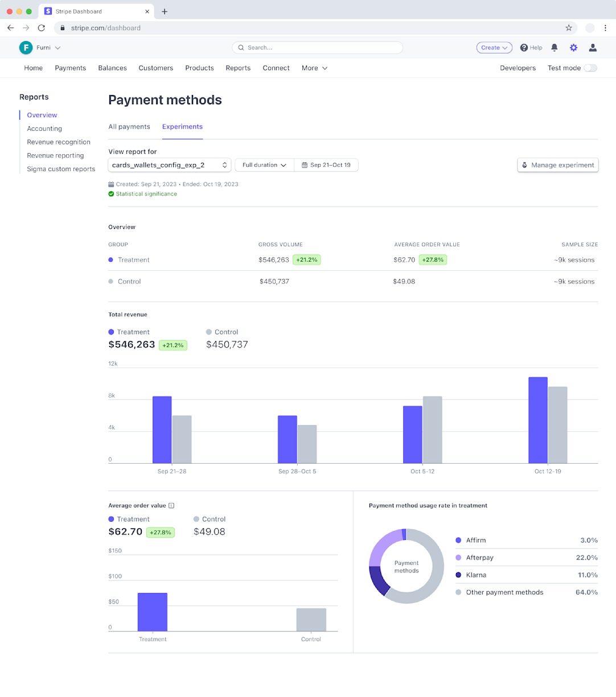The image size is (616, 697).
Task: Click the Furni account logo icon
Action: (26, 48)
